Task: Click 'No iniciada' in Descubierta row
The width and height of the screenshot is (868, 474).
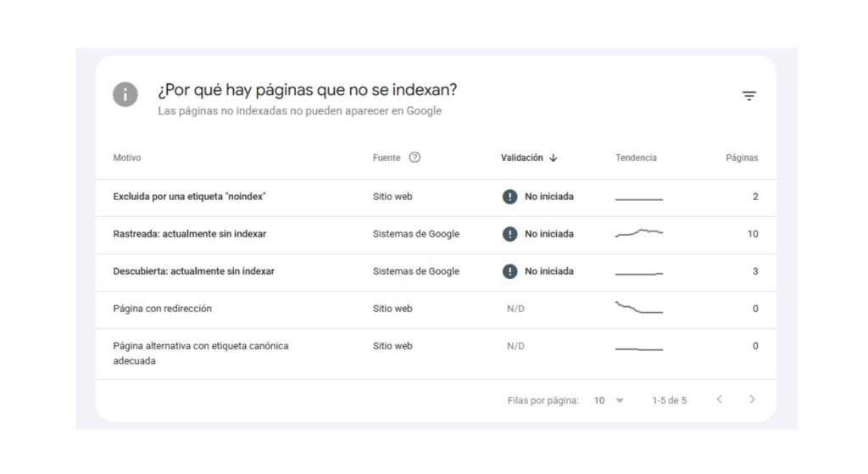Action: (549, 271)
